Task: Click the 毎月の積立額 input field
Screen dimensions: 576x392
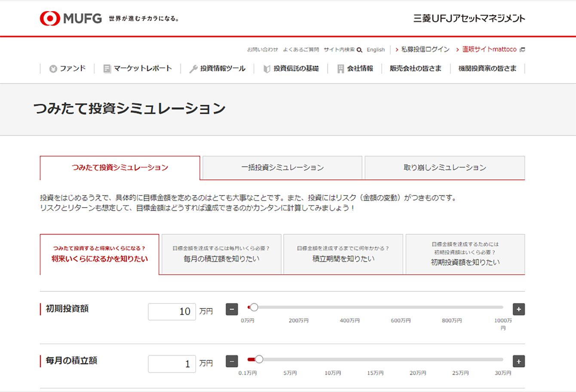Action: pyautogui.click(x=172, y=364)
